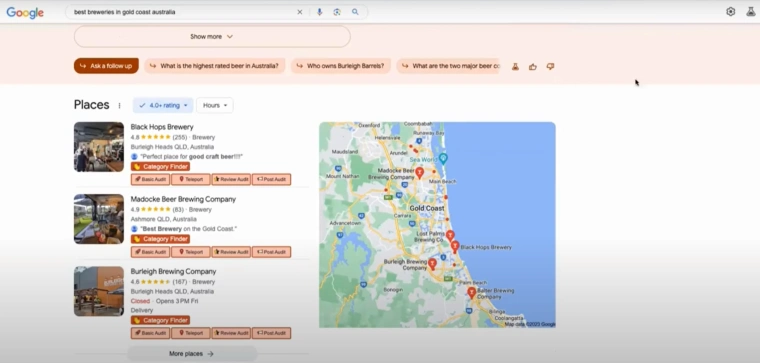
Task: Open Places three-dot options menu
Action: coord(119,105)
